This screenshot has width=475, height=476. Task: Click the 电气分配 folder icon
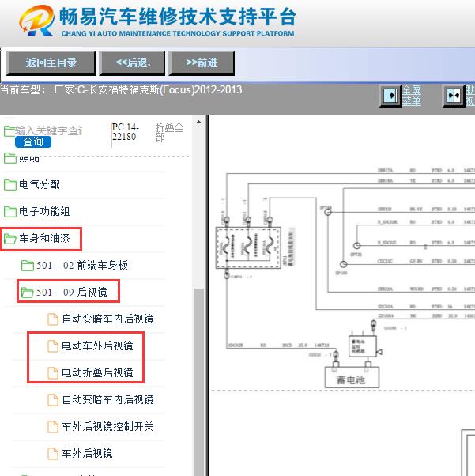(10, 184)
